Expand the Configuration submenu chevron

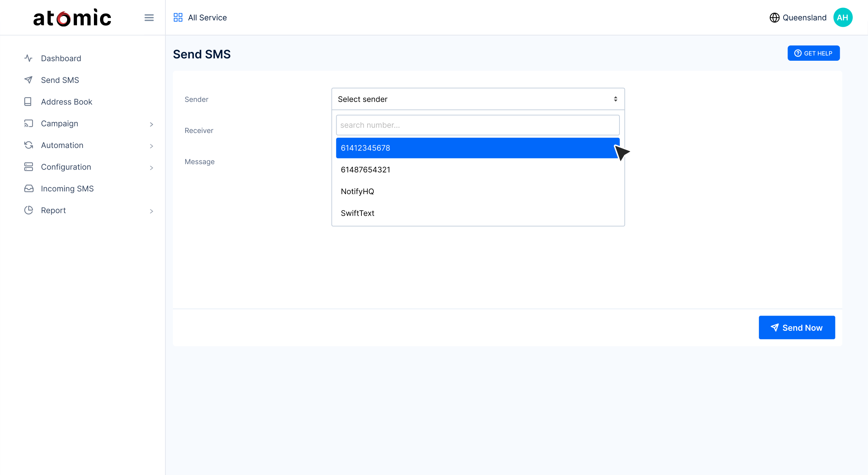151,168
